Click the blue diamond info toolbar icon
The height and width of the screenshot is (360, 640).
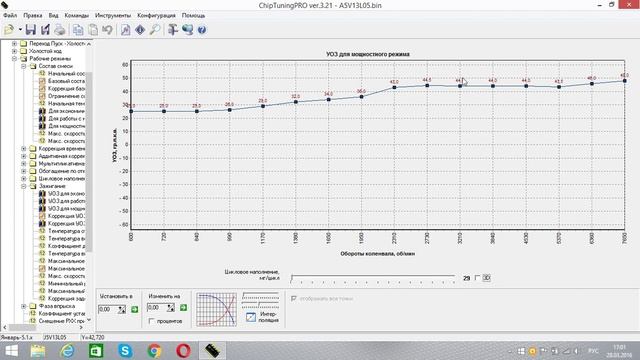click(140, 29)
